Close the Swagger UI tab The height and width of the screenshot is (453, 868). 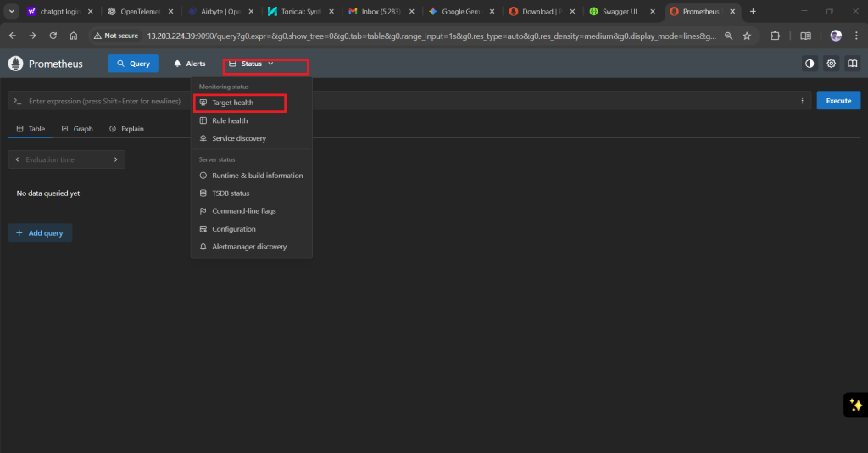(653, 11)
